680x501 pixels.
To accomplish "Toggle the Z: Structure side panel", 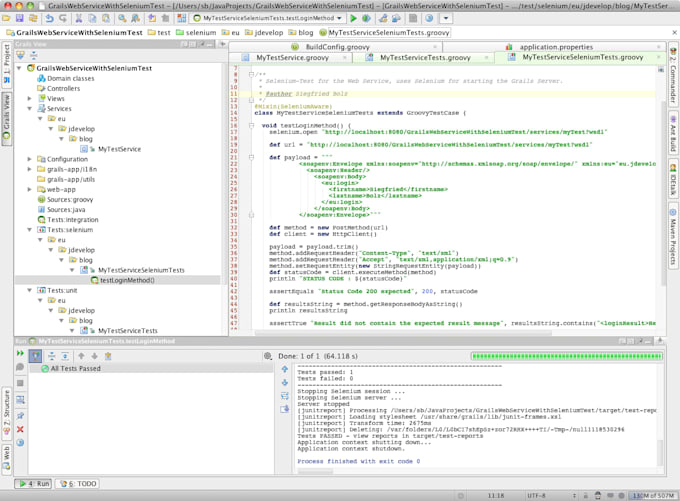I will click(x=6, y=408).
